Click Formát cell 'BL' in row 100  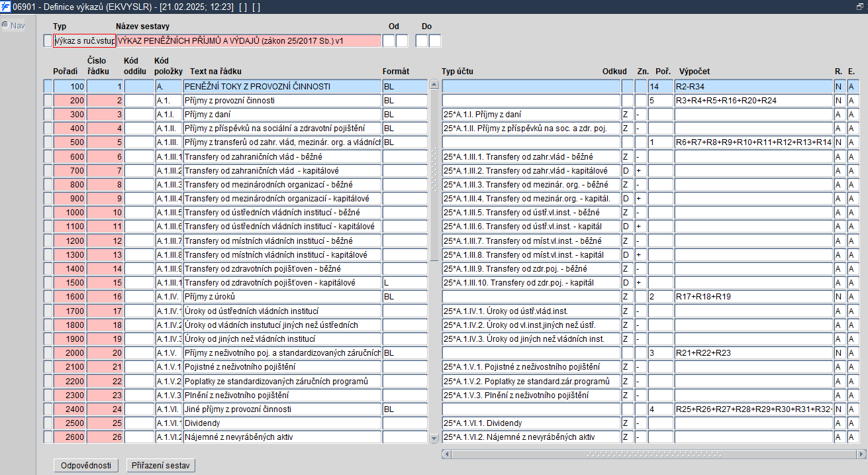[x=405, y=86]
